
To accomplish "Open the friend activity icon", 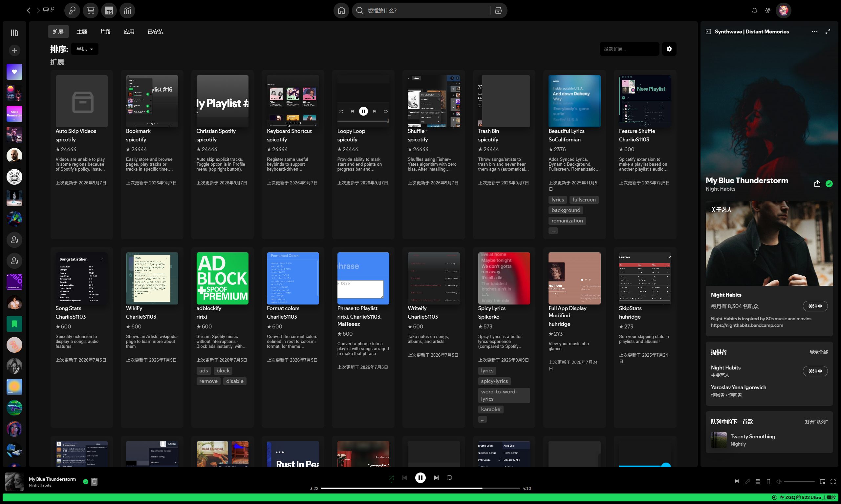I will [767, 10].
